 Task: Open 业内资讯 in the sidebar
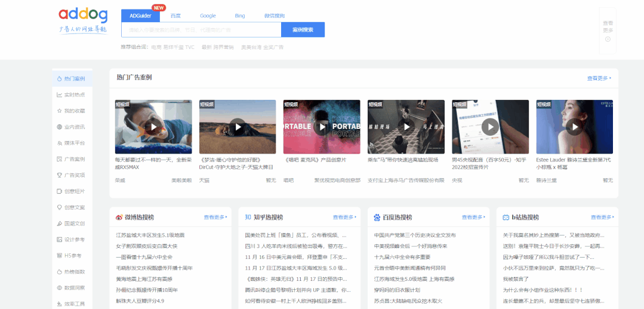point(72,127)
